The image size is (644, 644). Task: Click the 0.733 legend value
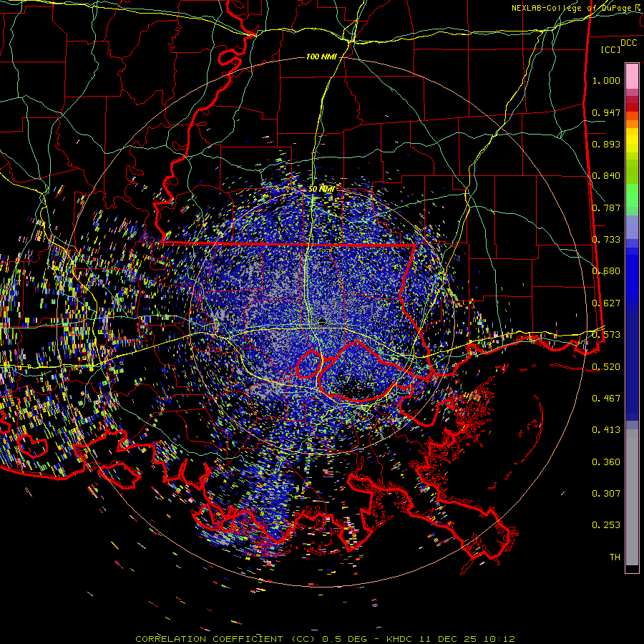[606, 240]
